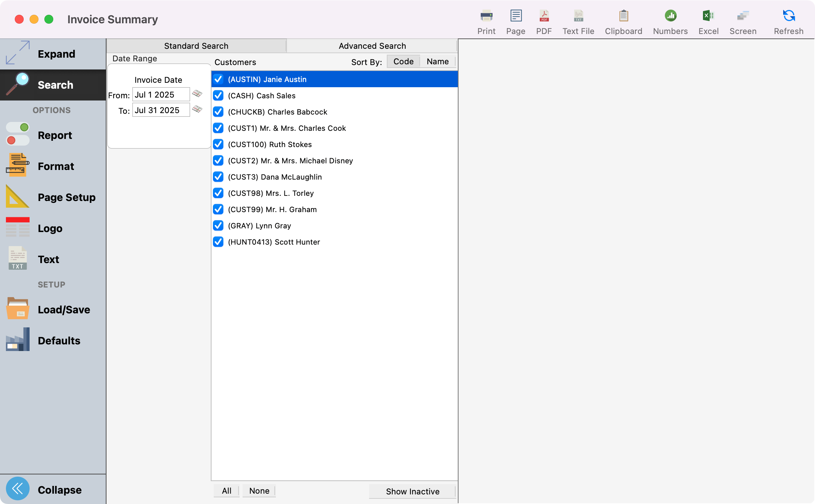Open the Logo settings in the sidebar
Screen dimensions: 815x504
click(50, 228)
